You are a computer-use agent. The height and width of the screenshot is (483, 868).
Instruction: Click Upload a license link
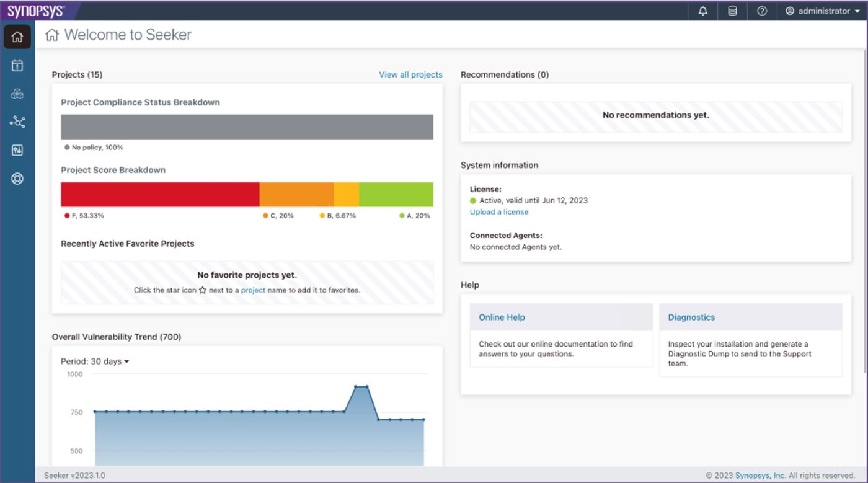tap(499, 212)
